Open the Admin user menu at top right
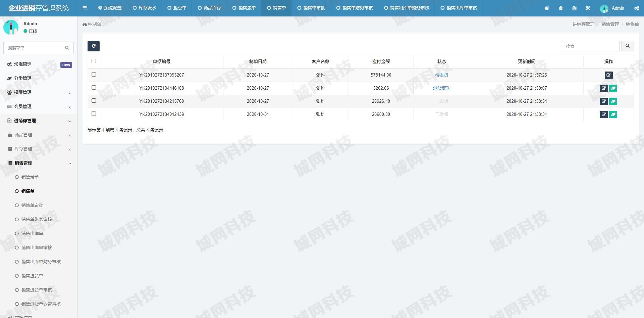The width and height of the screenshot is (644, 318). (612, 8)
